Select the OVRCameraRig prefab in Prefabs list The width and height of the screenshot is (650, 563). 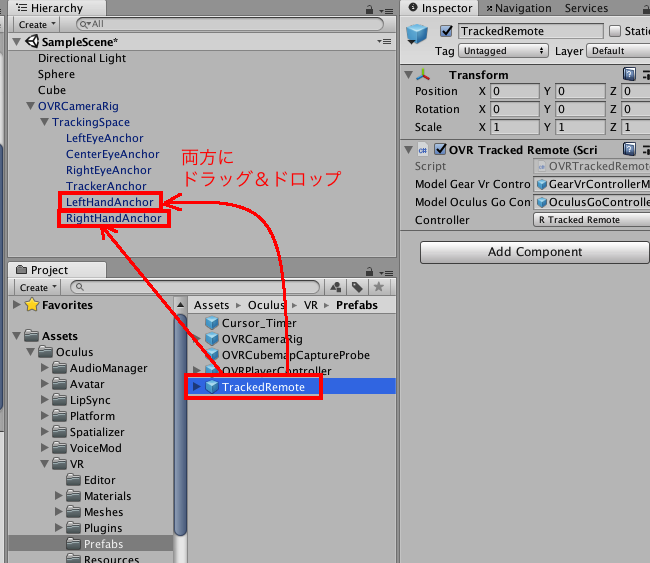tap(262, 339)
